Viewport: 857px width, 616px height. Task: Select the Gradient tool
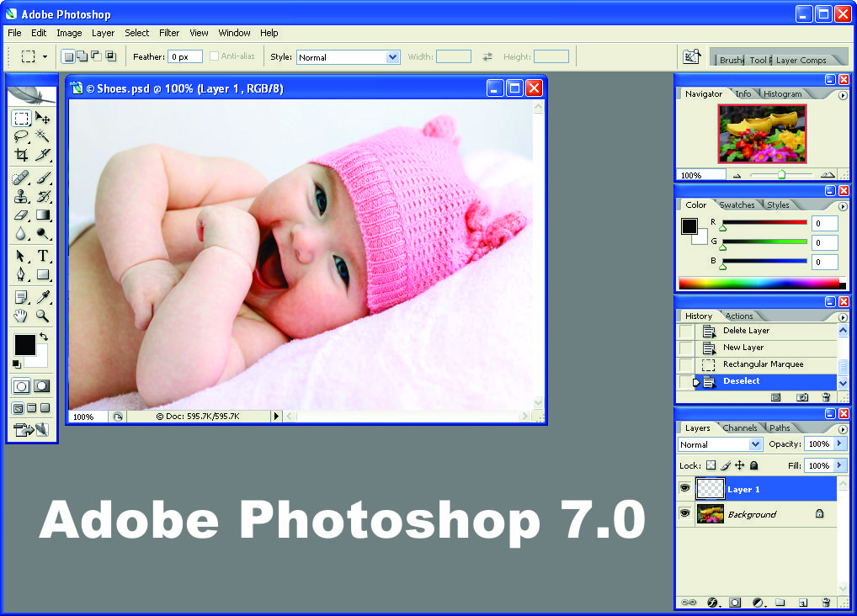pyautogui.click(x=43, y=215)
